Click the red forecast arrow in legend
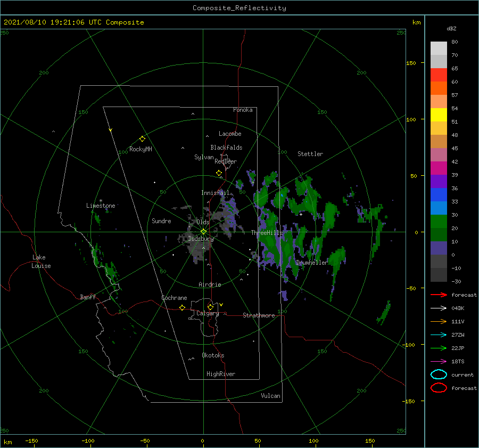 coord(439,295)
